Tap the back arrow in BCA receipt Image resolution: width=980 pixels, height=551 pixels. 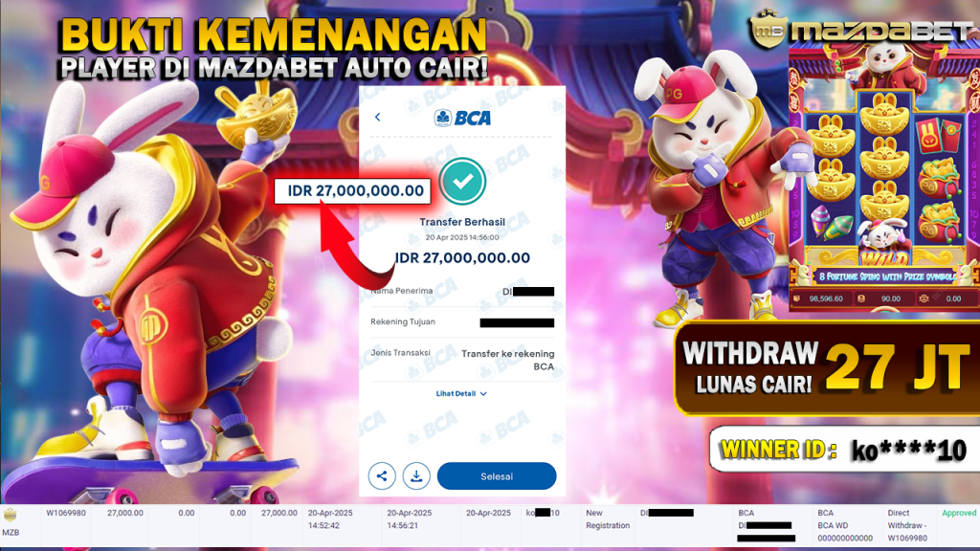377,118
